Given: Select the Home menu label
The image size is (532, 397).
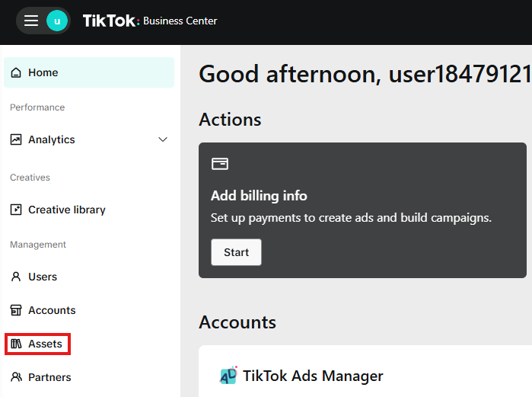Looking at the screenshot, I should (x=43, y=72).
